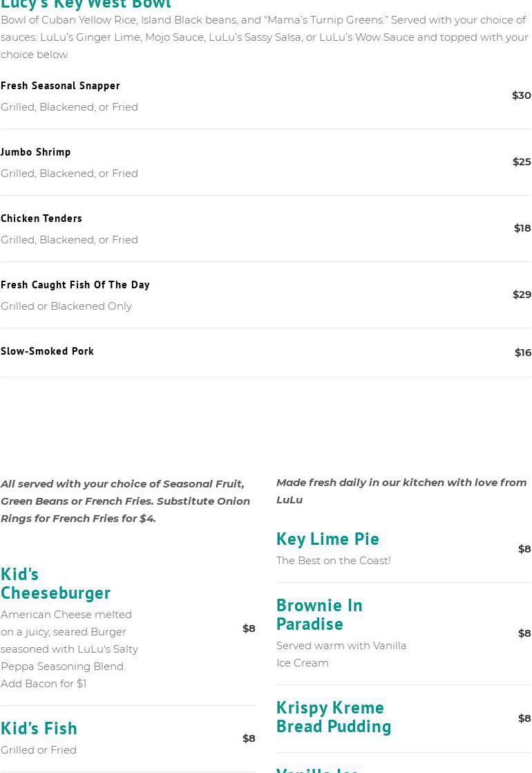Click the $16 Slow-Smoked Pork price
Screen dimensions: 532x773
point(523,353)
